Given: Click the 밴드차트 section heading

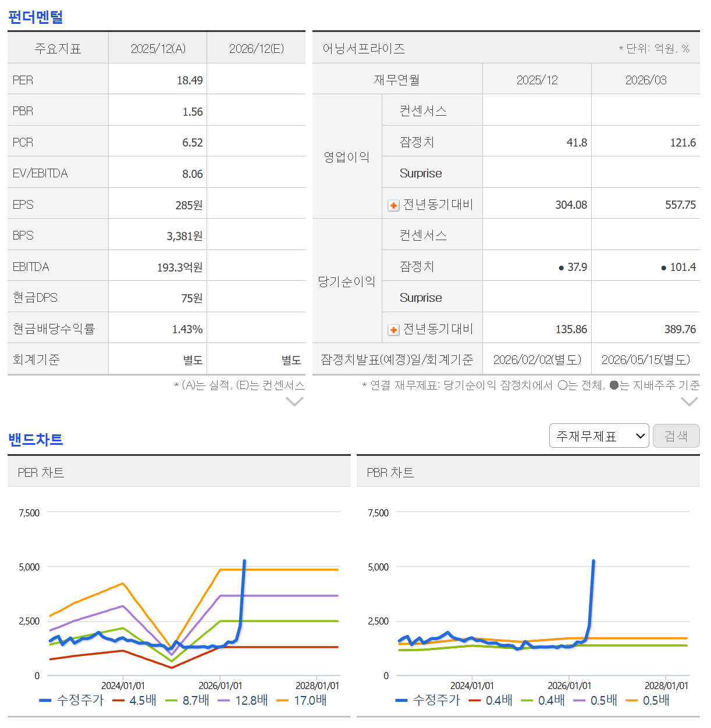Looking at the screenshot, I should [x=35, y=439].
